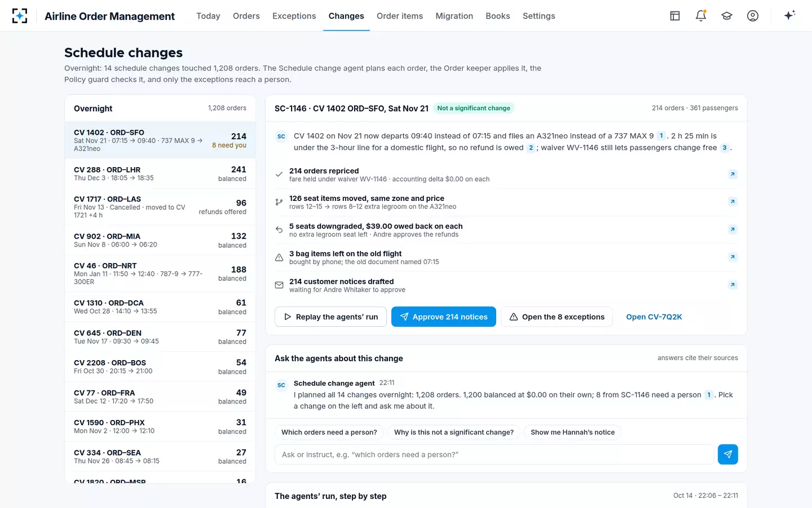This screenshot has width=812, height=508.
Task: Open source citation 1 in the CV 1402 summary
Action: [x=661, y=136]
